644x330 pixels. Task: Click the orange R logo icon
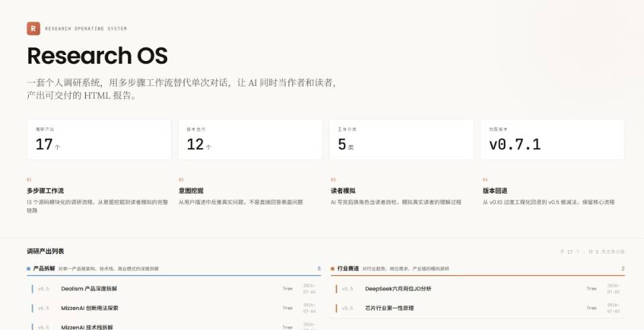tap(34, 29)
